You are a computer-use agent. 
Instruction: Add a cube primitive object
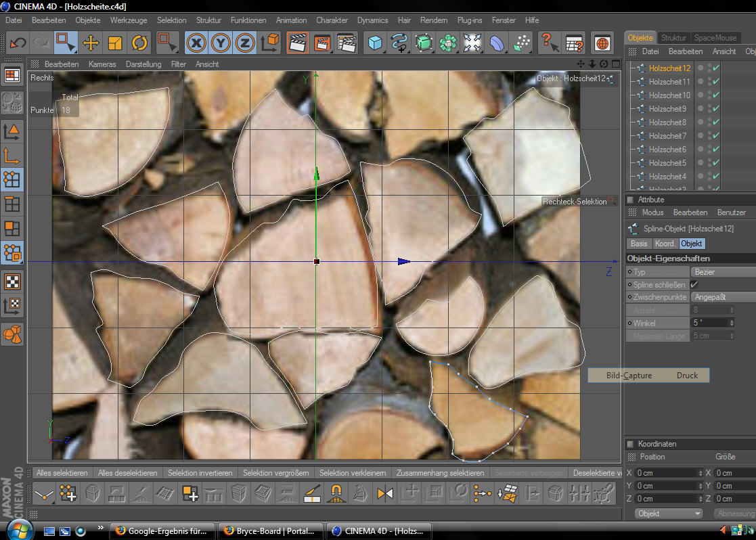(374, 43)
